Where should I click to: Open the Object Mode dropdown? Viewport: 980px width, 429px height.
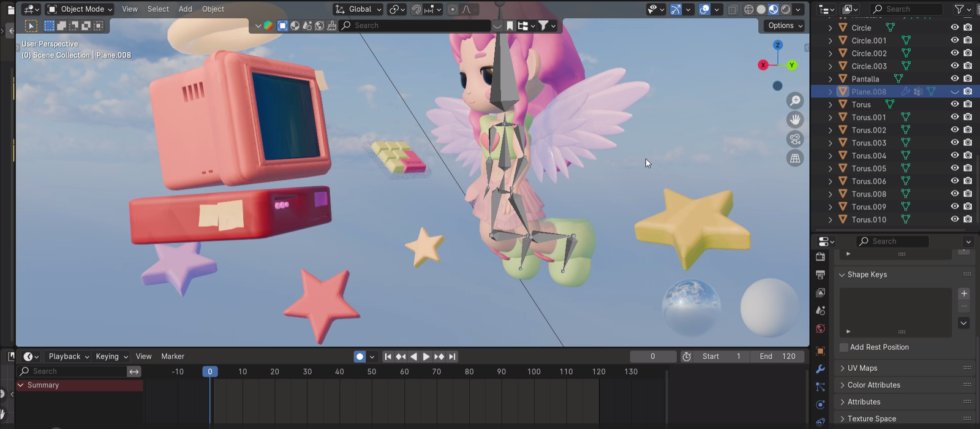(x=80, y=9)
